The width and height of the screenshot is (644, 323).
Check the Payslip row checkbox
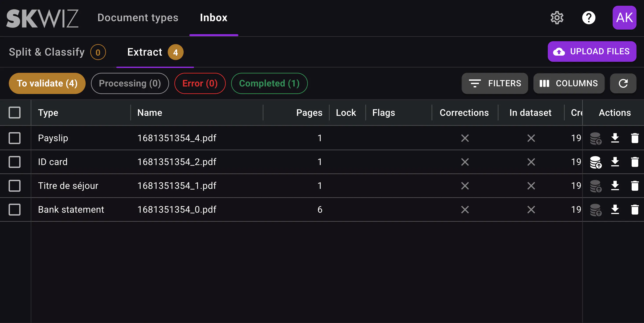tap(15, 138)
